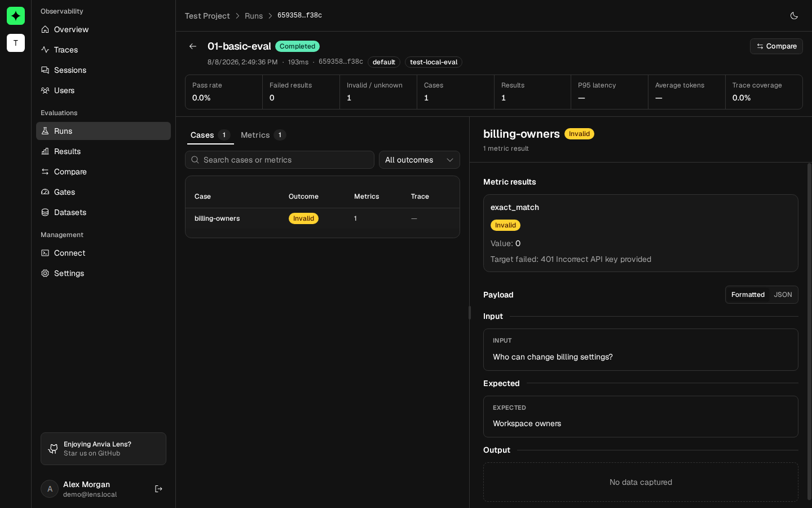Select Runs under Evaluations
This screenshot has width=812, height=508.
[103, 131]
